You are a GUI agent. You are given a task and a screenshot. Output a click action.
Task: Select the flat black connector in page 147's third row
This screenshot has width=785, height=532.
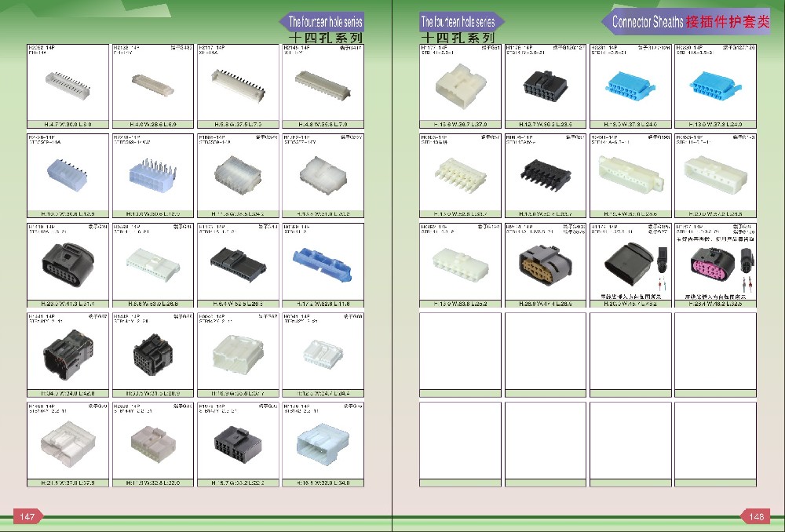coord(238,263)
